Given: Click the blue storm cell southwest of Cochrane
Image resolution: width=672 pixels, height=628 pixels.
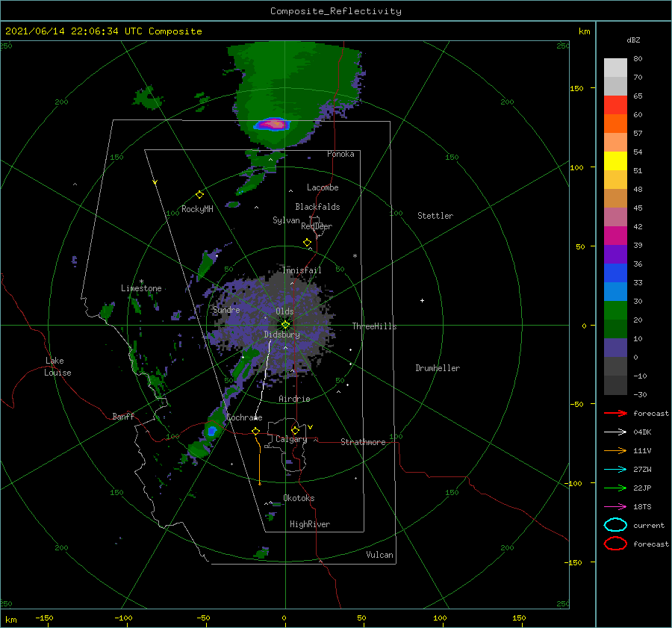Looking at the screenshot, I should [x=212, y=431].
